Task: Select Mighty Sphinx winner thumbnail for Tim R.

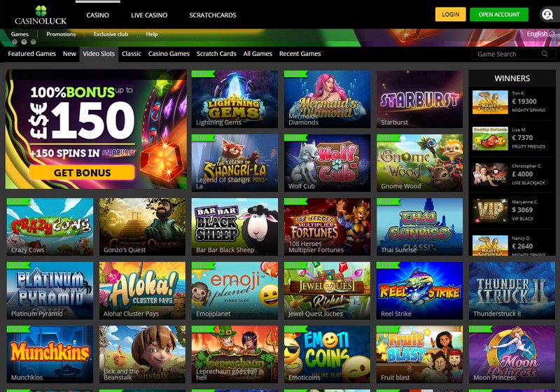Action: click(x=490, y=102)
